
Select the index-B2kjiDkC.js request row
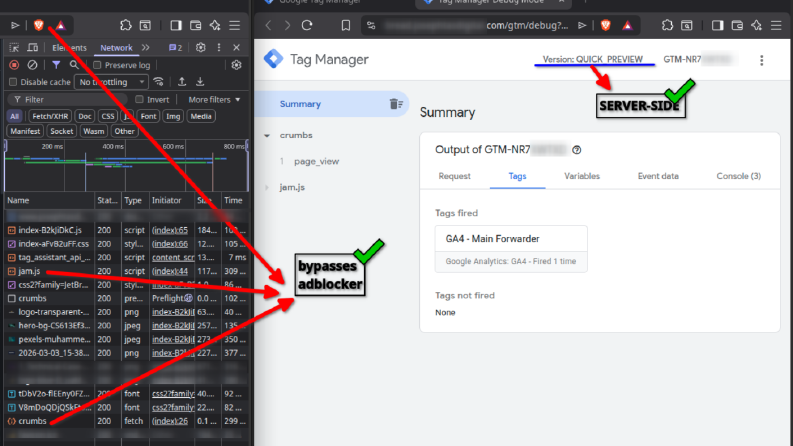[126, 230]
